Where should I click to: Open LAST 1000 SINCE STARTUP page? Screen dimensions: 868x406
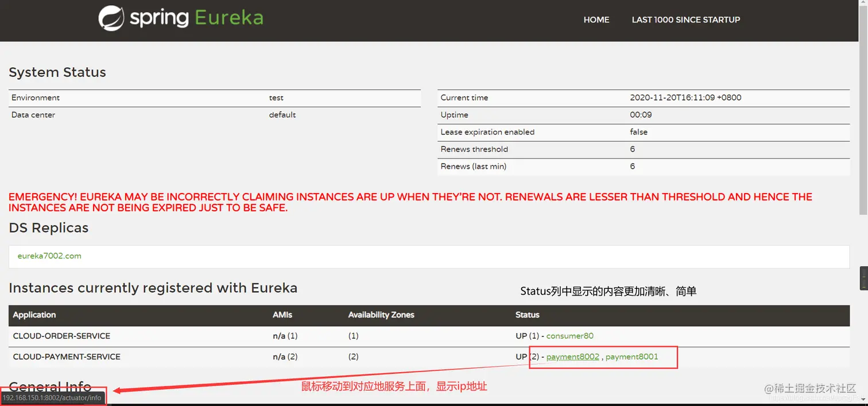pyautogui.click(x=686, y=20)
